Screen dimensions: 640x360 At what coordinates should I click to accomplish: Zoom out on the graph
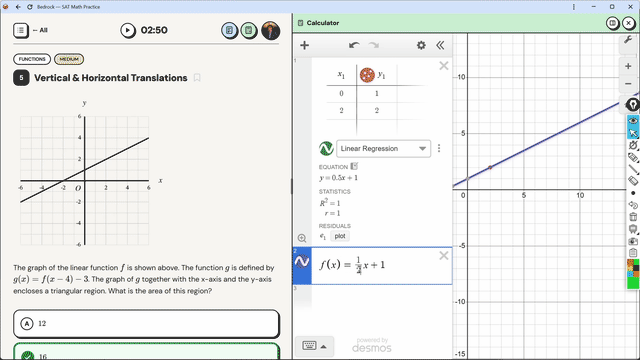[628, 84]
